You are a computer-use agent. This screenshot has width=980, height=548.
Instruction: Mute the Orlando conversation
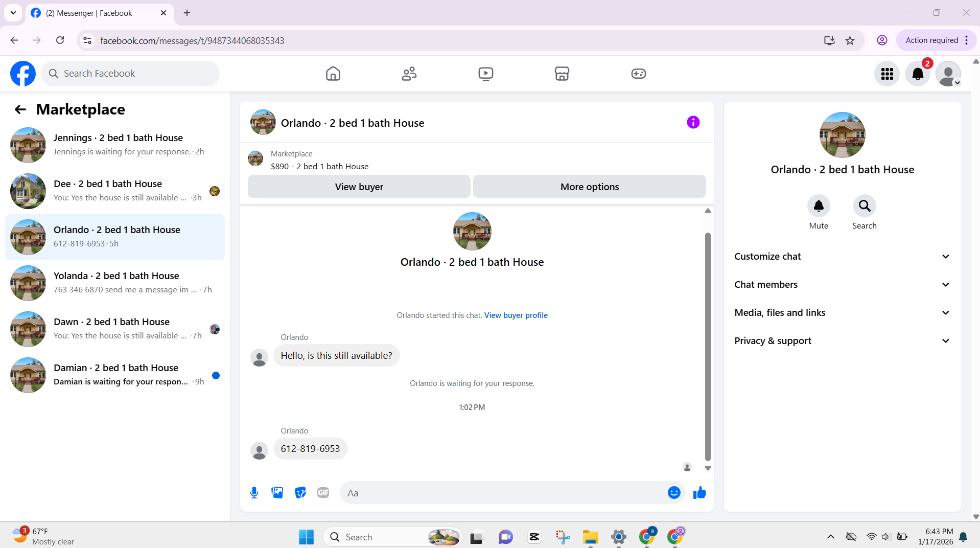click(x=819, y=206)
